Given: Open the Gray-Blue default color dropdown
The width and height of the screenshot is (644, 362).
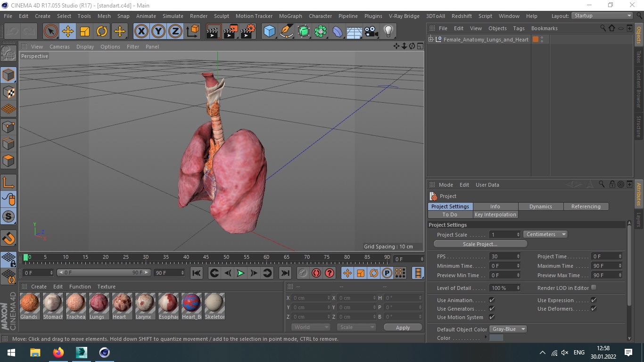Looking at the screenshot, I should pos(508,329).
